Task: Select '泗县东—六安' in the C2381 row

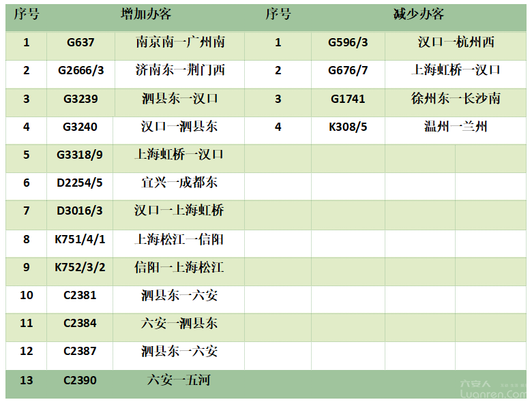Action: pyautogui.click(x=179, y=296)
